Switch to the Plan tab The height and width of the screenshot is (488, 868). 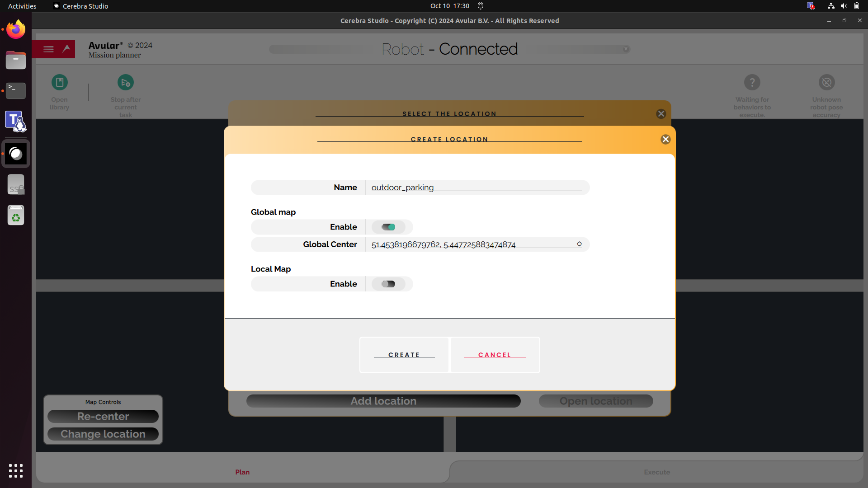tap(242, 472)
